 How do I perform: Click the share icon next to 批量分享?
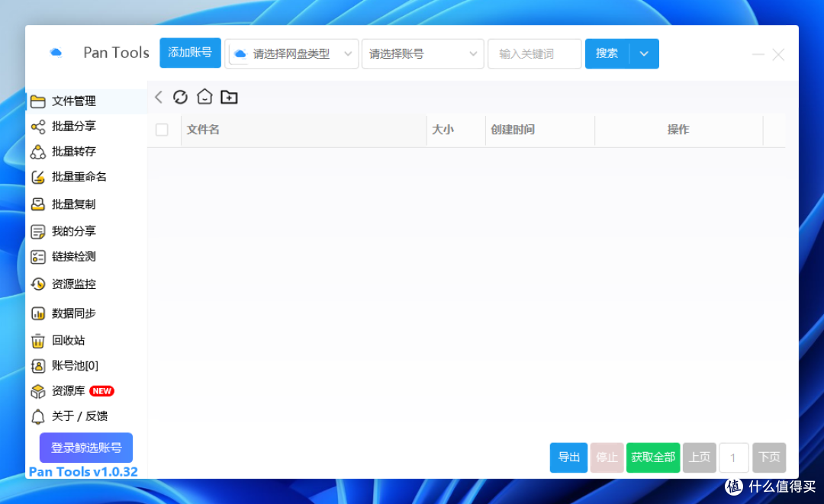(38, 127)
